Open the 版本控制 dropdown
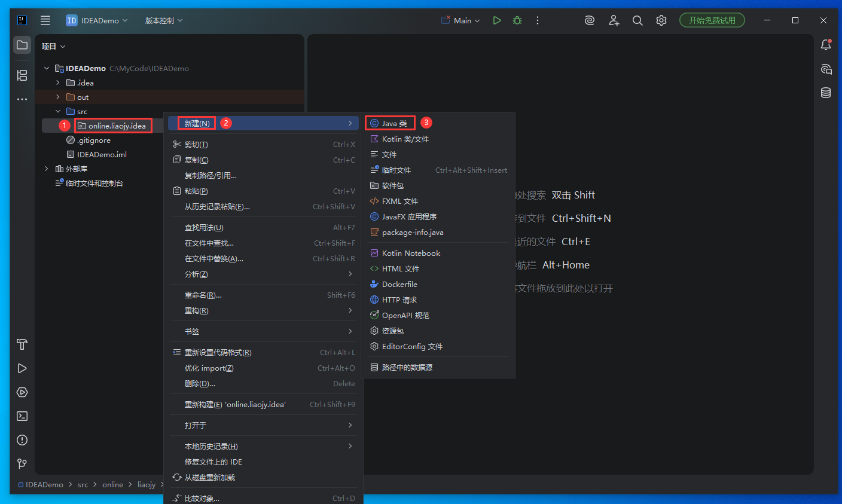The height and width of the screenshot is (504, 842). coord(164,20)
